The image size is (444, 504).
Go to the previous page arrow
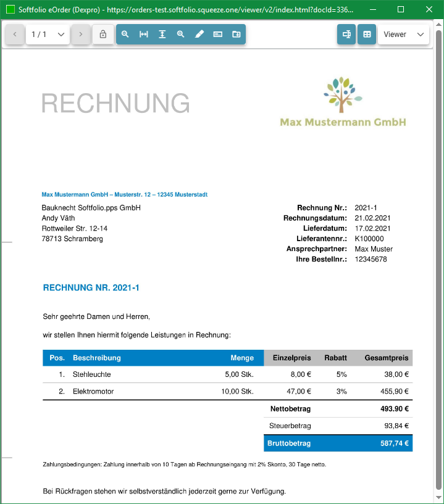(15, 35)
